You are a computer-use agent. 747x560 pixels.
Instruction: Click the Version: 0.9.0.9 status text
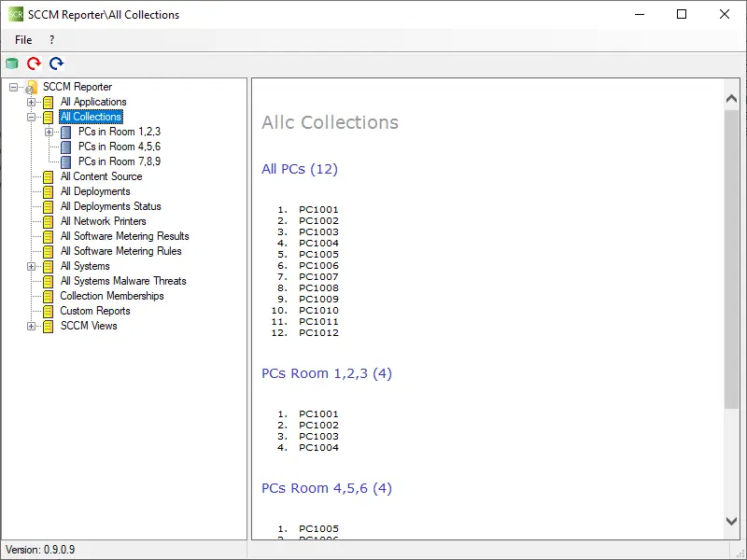[40, 550]
